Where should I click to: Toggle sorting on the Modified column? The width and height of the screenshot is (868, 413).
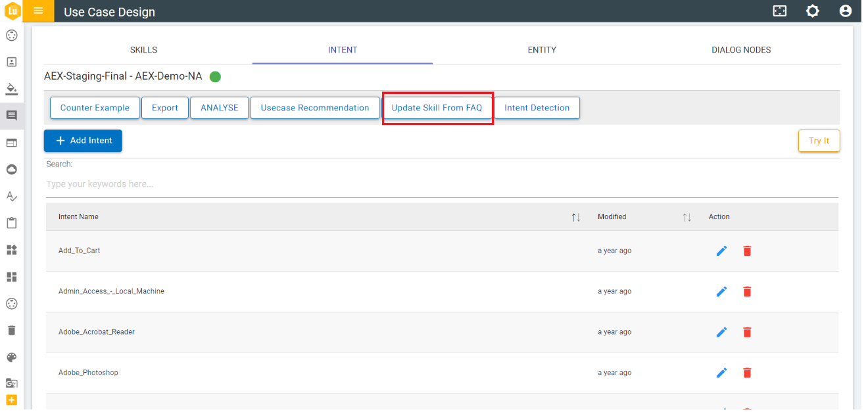[687, 216]
